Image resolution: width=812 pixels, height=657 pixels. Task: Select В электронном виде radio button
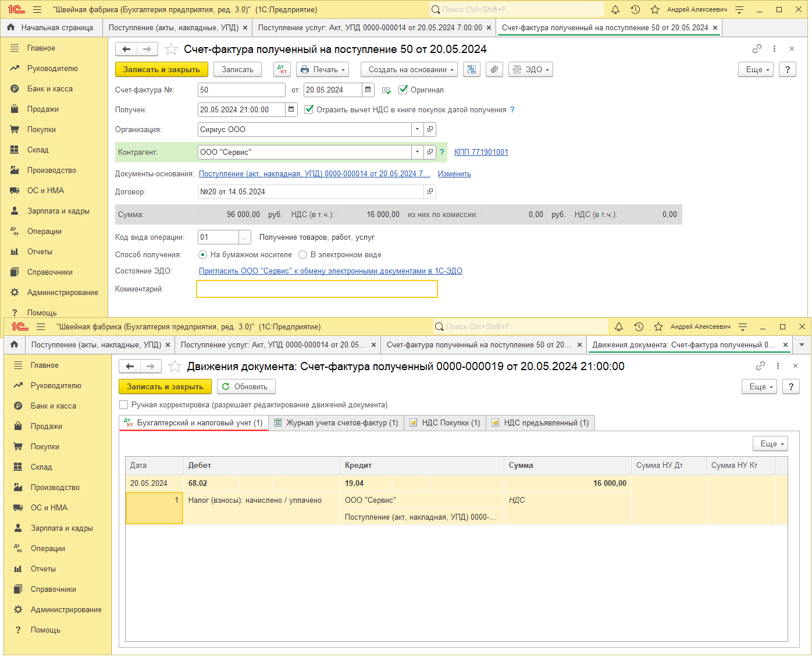coord(302,254)
